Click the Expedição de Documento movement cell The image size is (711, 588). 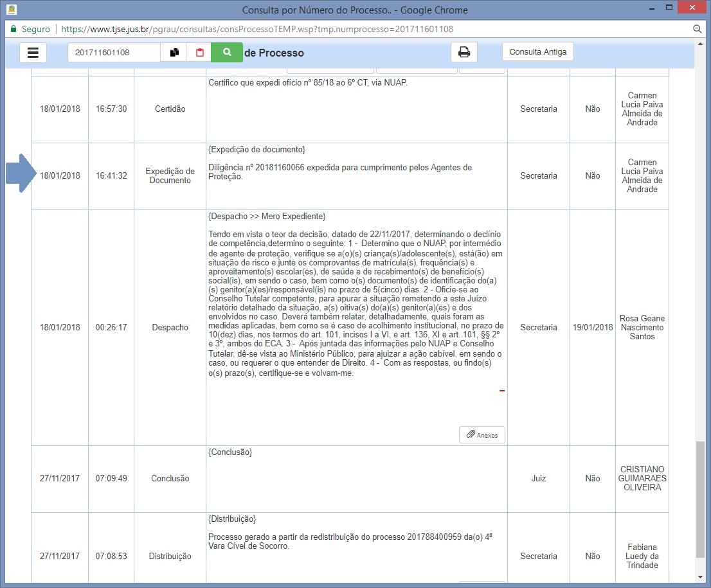pos(170,176)
